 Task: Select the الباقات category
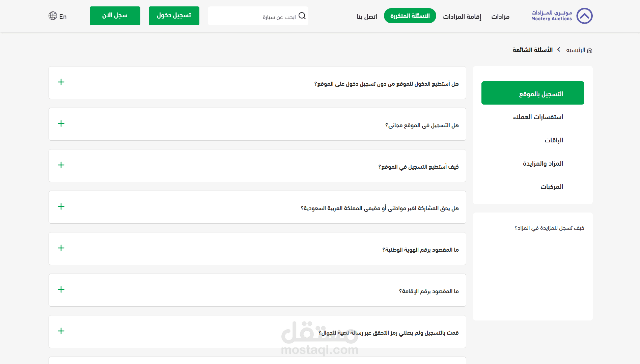pos(554,140)
